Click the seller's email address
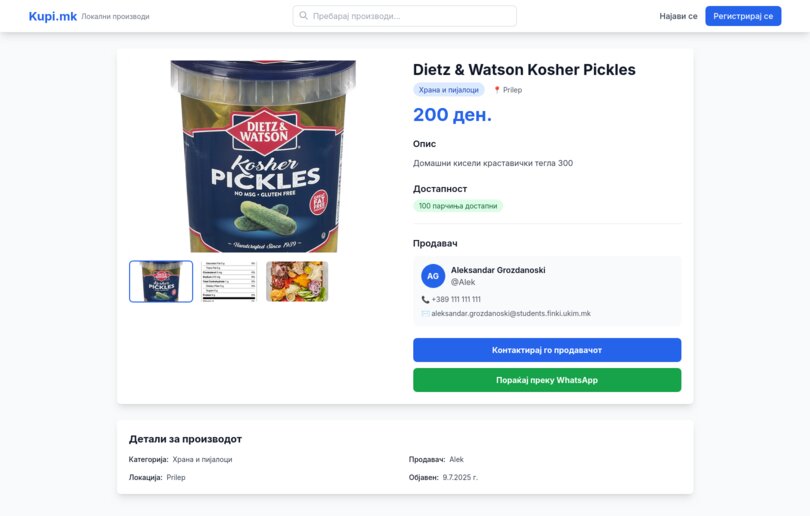 [x=511, y=313]
